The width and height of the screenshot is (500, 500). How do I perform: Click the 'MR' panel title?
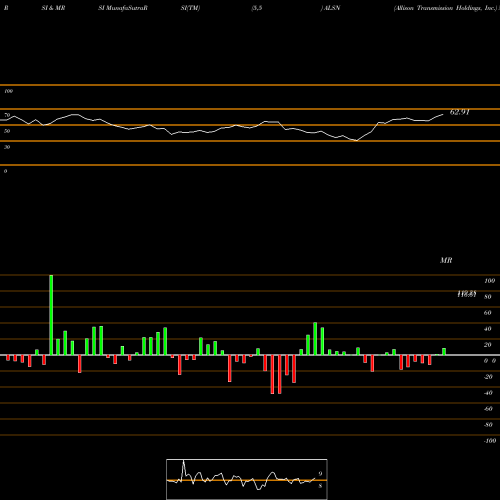pyautogui.click(x=446, y=260)
